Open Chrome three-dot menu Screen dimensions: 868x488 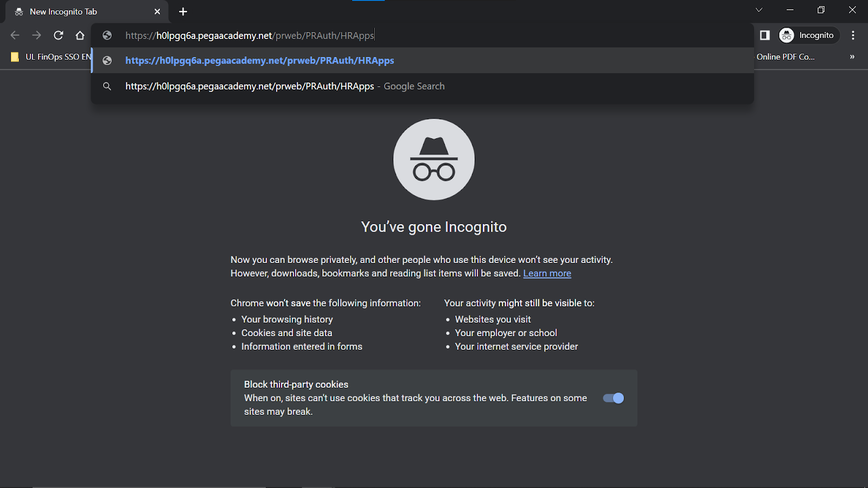pos(853,35)
